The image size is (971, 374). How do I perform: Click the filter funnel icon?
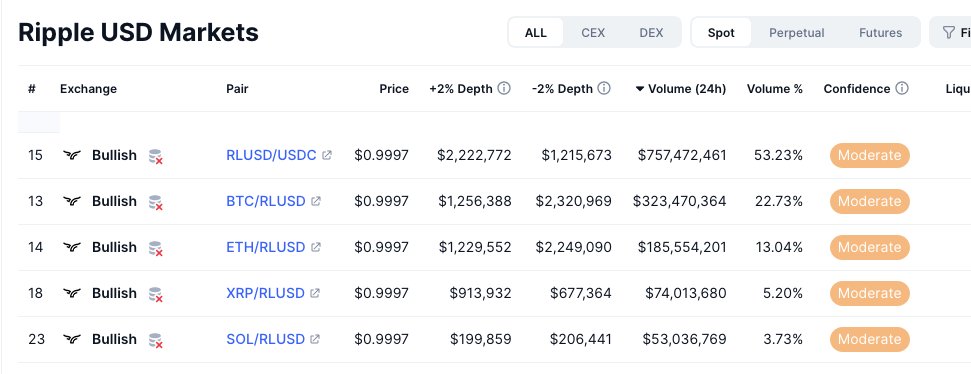(948, 32)
